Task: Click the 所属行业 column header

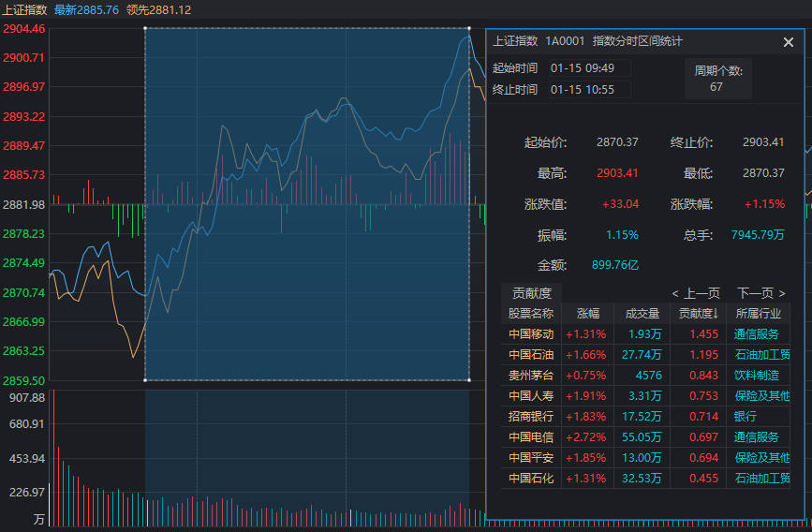Action: (x=758, y=314)
